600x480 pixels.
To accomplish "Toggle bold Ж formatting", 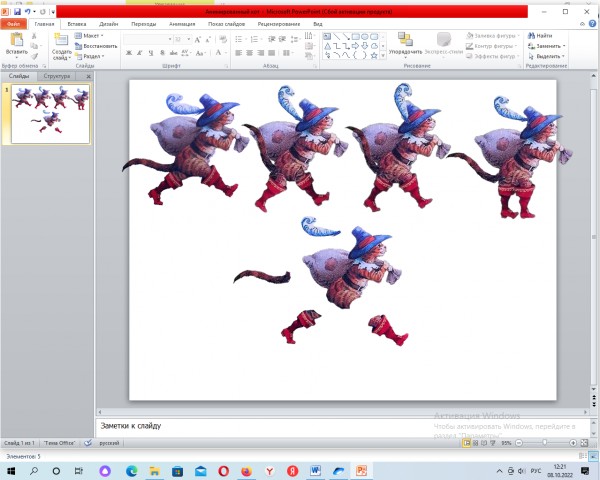I will pyautogui.click(x=129, y=53).
